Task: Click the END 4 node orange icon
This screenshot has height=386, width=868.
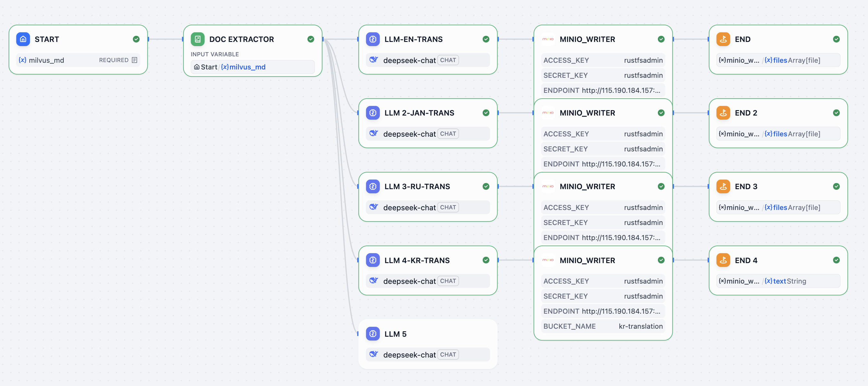Action: pos(723,260)
